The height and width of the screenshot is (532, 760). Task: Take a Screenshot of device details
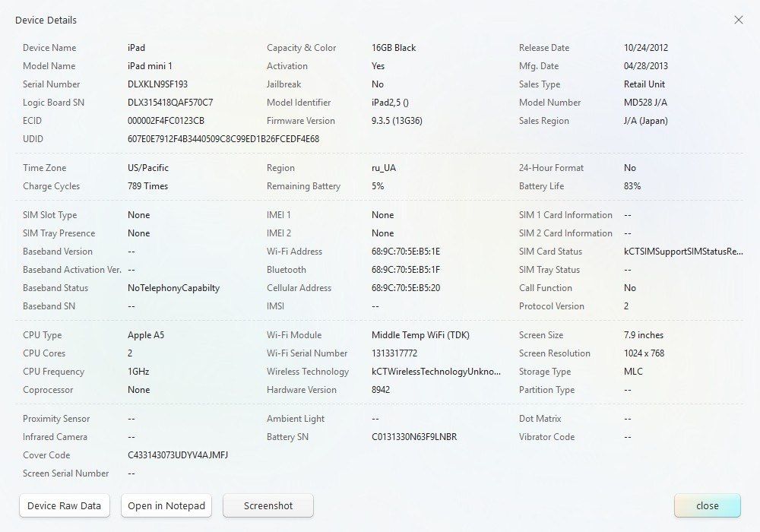tap(268, 506)
